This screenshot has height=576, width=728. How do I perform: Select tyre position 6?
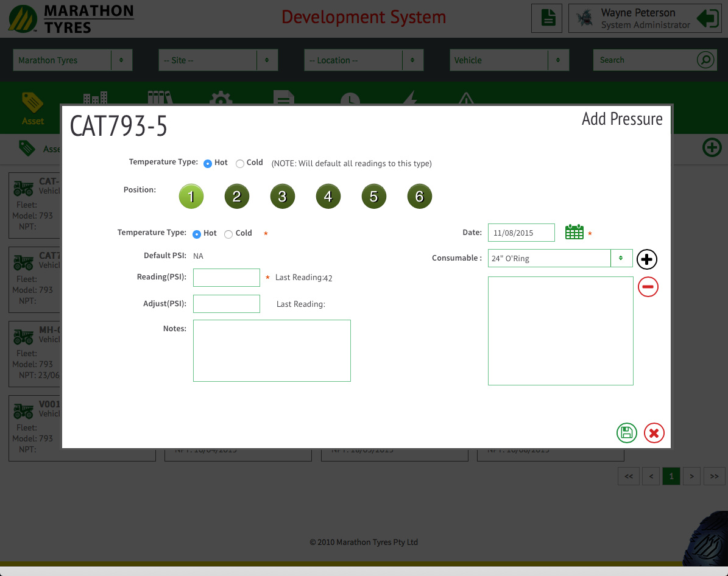pos(419,197)
